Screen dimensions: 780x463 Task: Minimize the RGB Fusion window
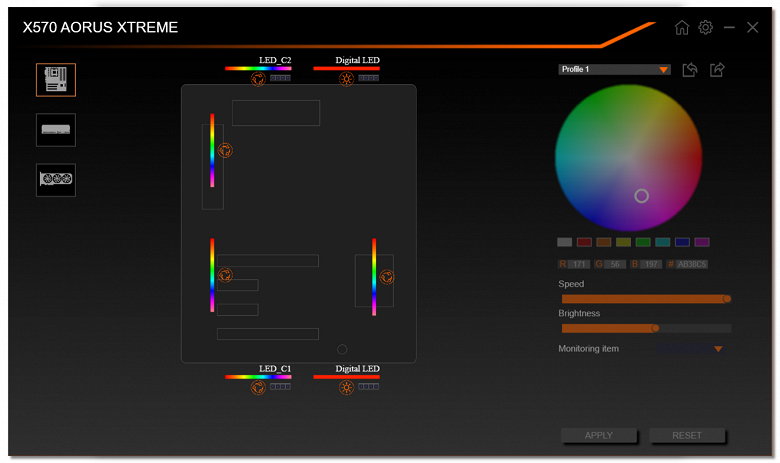pos(729,27)
